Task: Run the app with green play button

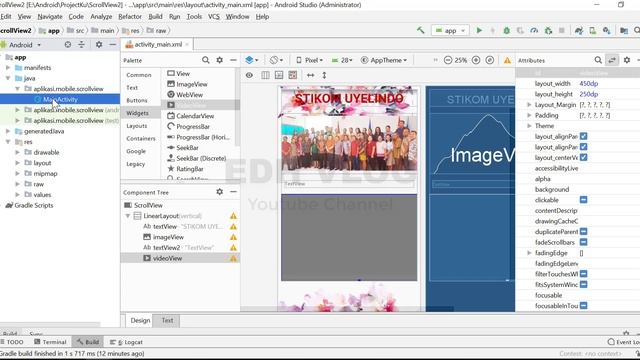Action: [x=479, y=30]
